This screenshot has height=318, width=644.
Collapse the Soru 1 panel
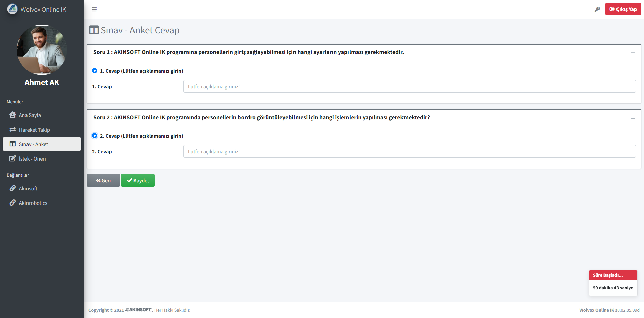(x=633, y=53)
